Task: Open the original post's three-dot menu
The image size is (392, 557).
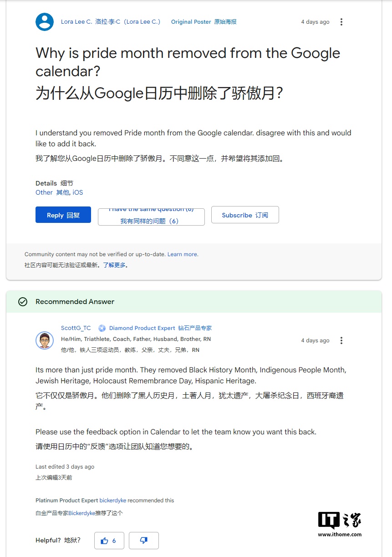Action: (x=341, y=22)
